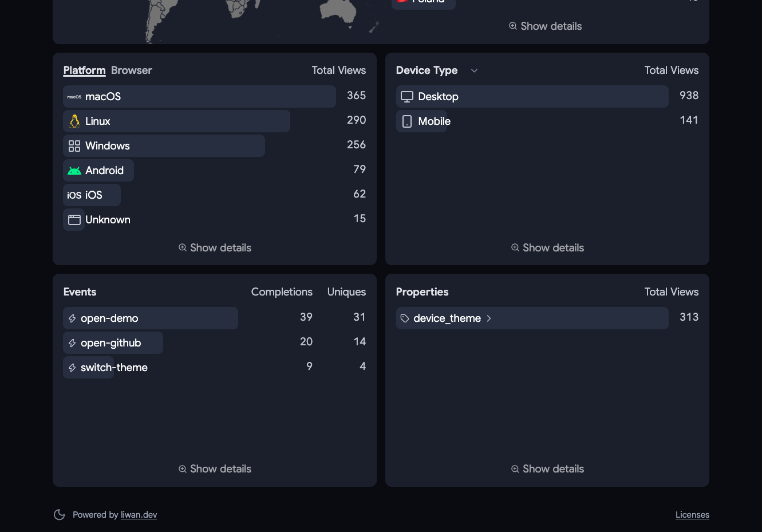Open the liwan.dev link
Screen dimensions: 762x532
139,515
